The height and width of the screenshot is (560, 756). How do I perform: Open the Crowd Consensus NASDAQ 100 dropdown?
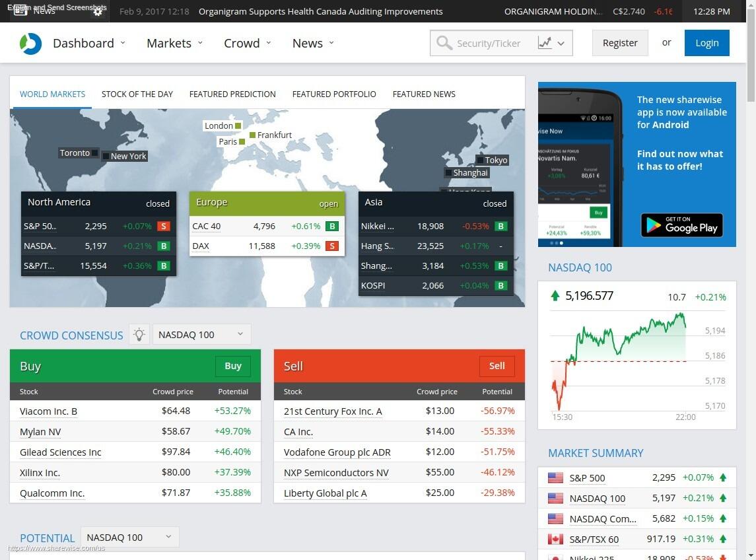[201, 334]
